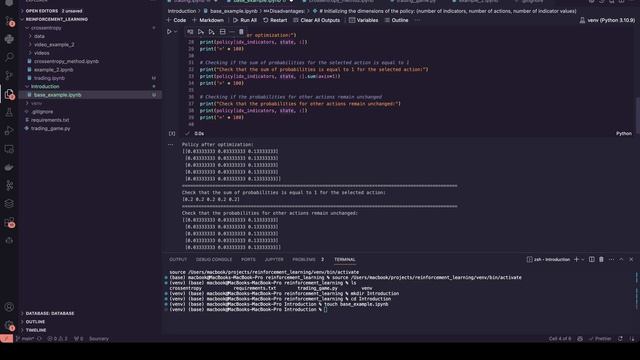
Task: Run the current notebook cell
Action: pyautogui.click(x=169, y=31)
